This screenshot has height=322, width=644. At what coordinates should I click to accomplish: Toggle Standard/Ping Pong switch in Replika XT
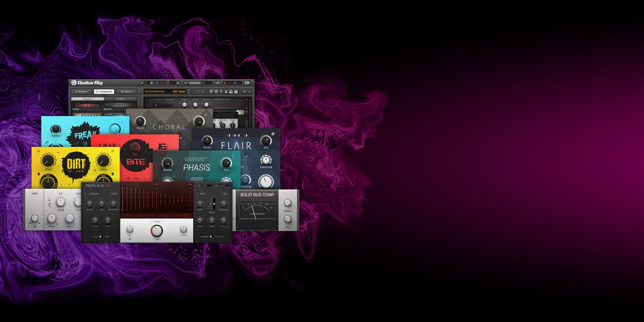[212, 236]
